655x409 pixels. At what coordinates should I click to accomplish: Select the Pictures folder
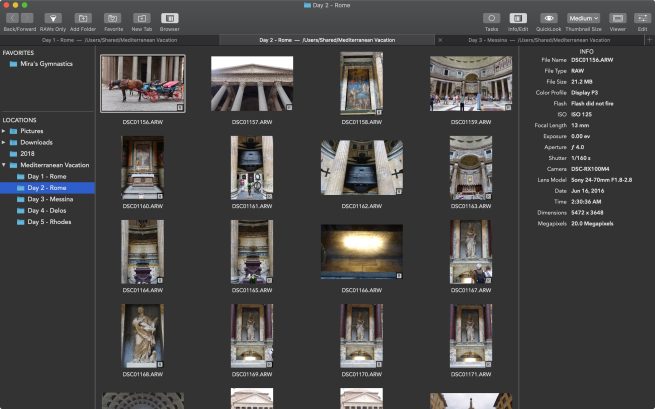(x=32, y=131)
